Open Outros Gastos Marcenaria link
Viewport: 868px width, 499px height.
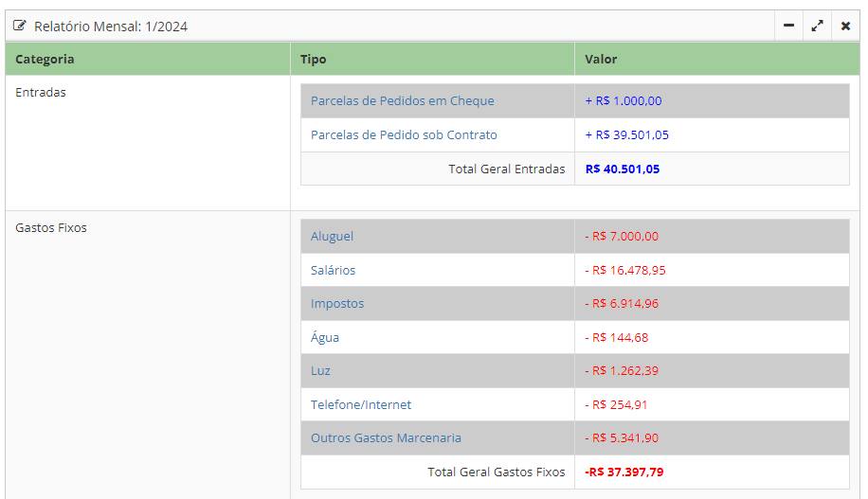click(386, 438)
